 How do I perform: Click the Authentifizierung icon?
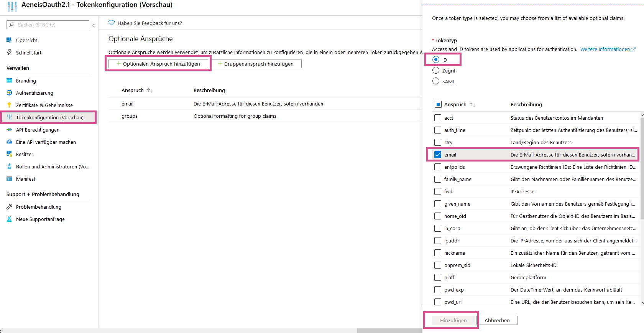click(x=9, y=93)
